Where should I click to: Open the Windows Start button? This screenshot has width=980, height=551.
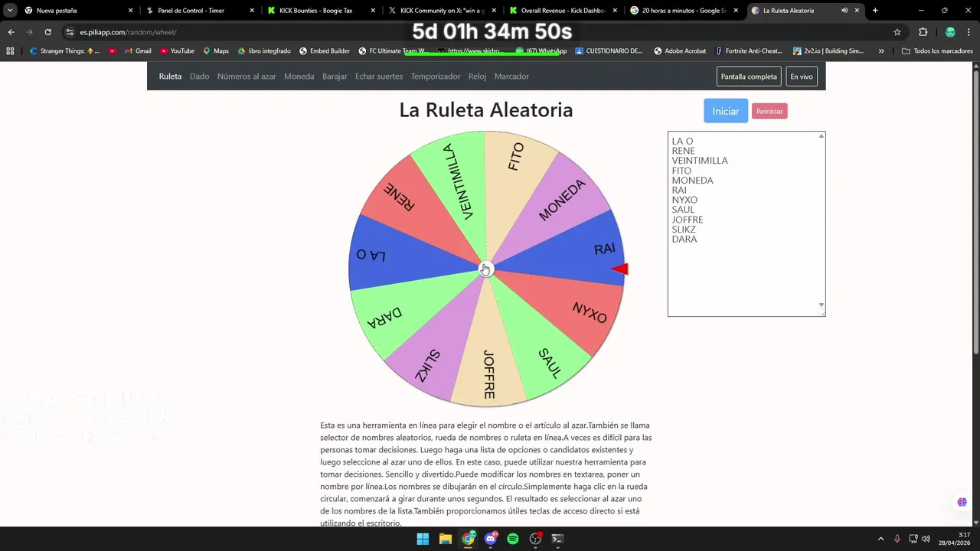(x=423, y=539)
